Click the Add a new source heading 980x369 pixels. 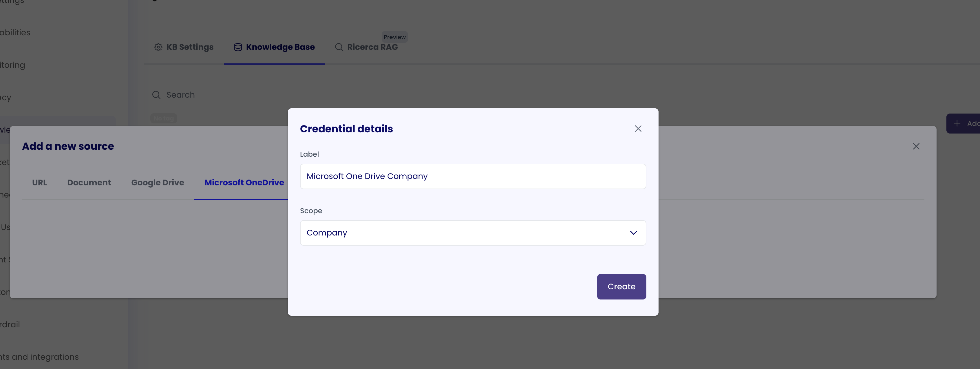68,147
